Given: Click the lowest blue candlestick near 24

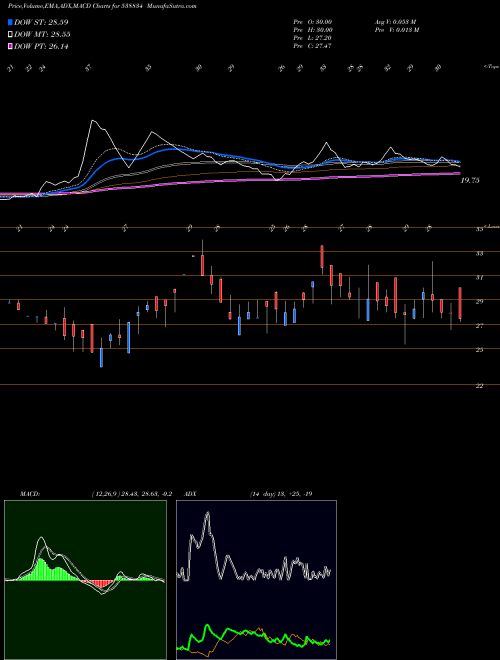Looking at the screenshot, I should (x=101, y=358).
